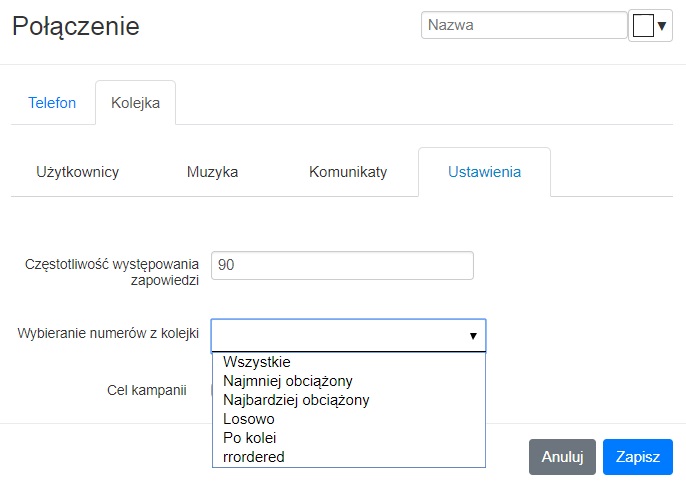
Task: Click the Nazwa name input field
Action: pos(524,25)
